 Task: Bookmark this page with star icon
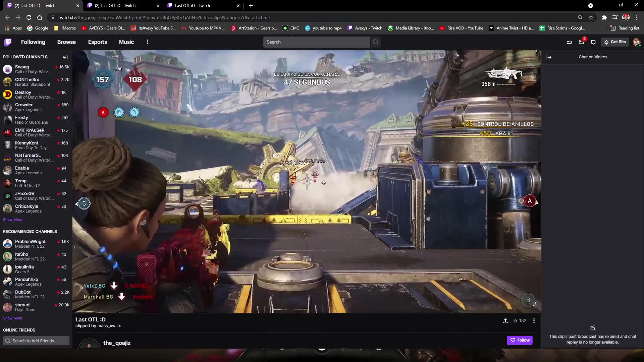click(x=591, y=17)
